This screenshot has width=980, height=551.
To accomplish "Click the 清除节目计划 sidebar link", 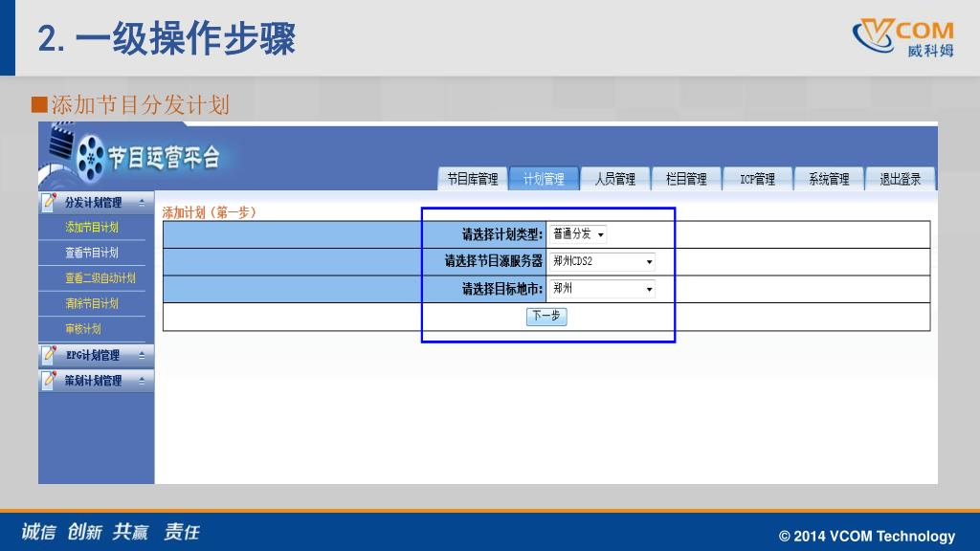I will 92,303.
